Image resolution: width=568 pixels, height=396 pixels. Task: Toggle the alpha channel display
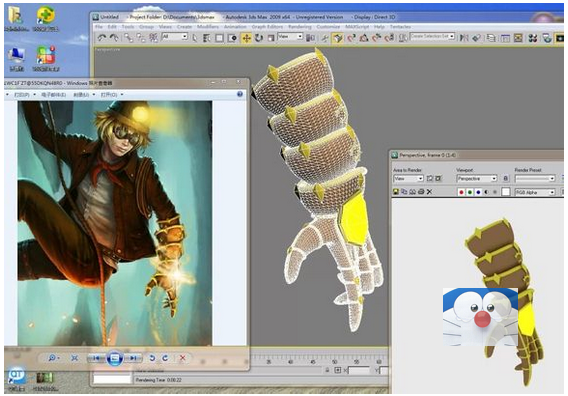486,192
